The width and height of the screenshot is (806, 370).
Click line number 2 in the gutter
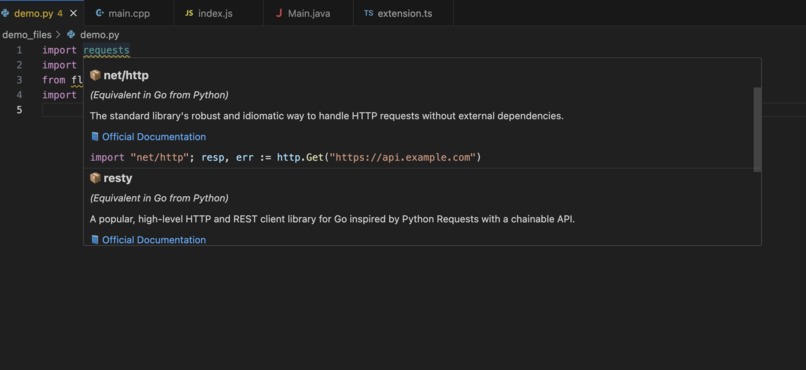pyautogui.click(x=19, y=65)
